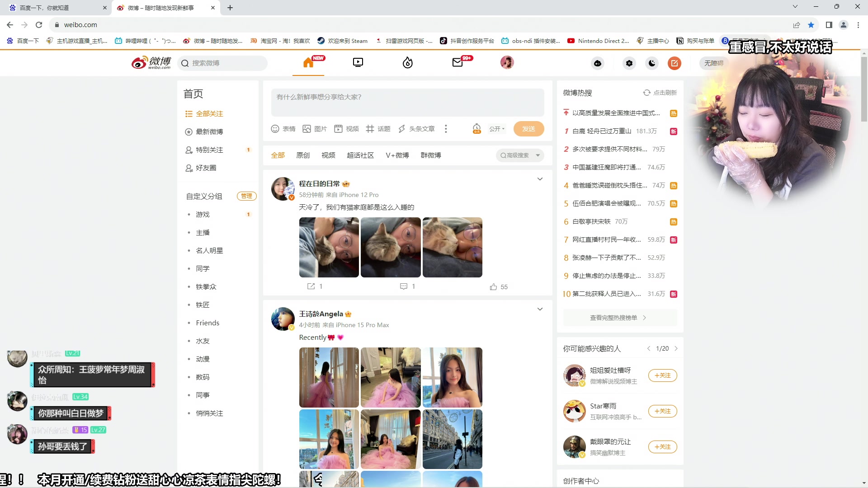The height and width of the screenshot is (488, 868).
Task: Compose a post via the pencil icon
Action: tap(674, 63)
